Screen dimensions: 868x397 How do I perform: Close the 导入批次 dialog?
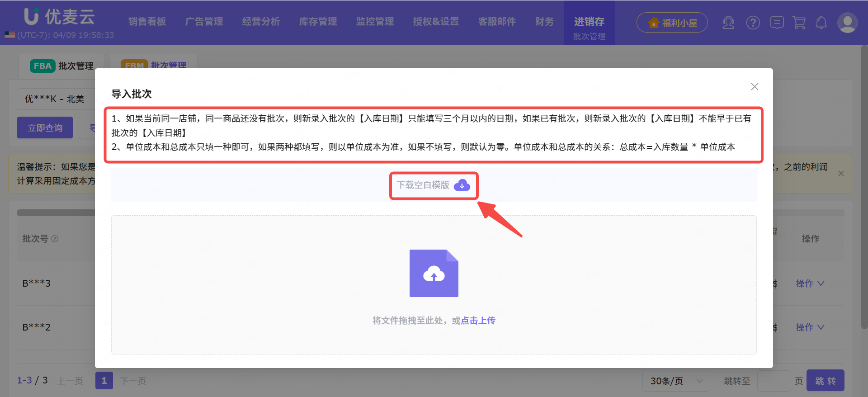click(755, 87)
